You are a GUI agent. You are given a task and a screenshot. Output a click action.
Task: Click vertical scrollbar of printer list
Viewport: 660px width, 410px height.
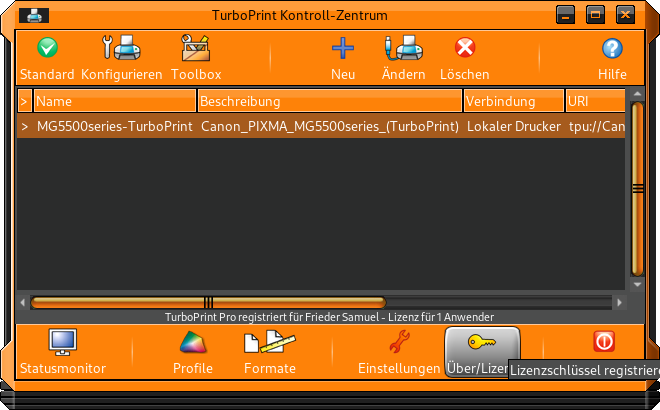[636, 190]
